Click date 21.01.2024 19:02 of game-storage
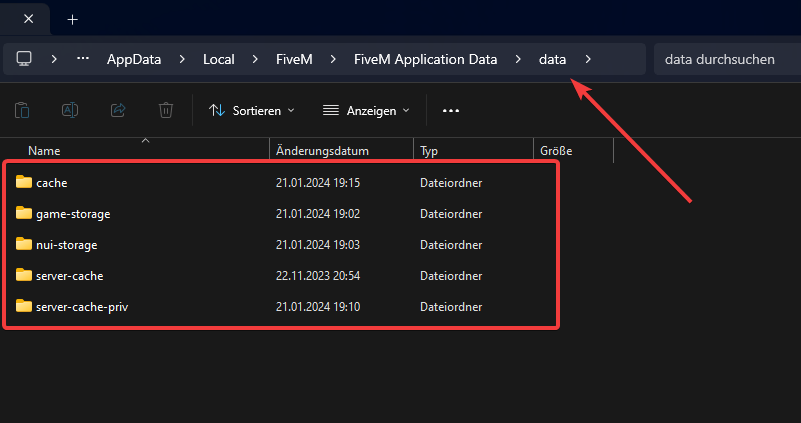Viewport: 801px width, 423px height. click(x=318, y=214)
